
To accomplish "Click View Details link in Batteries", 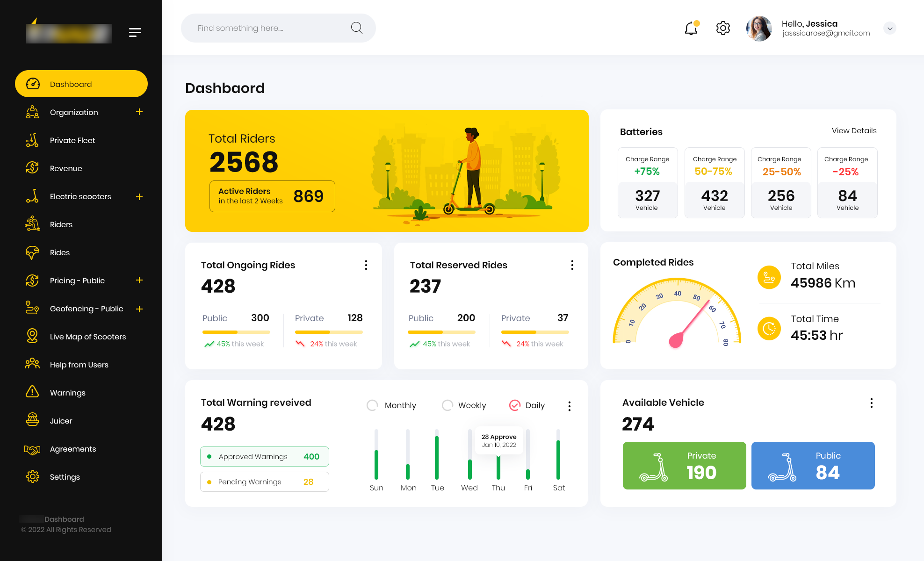I will point(854,131).
